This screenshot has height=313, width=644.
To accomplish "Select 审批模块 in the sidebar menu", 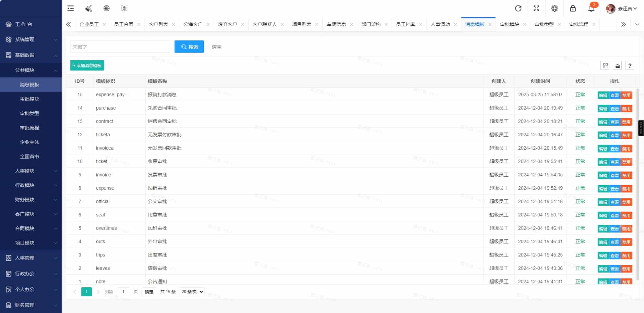I will tap(30, 99).
